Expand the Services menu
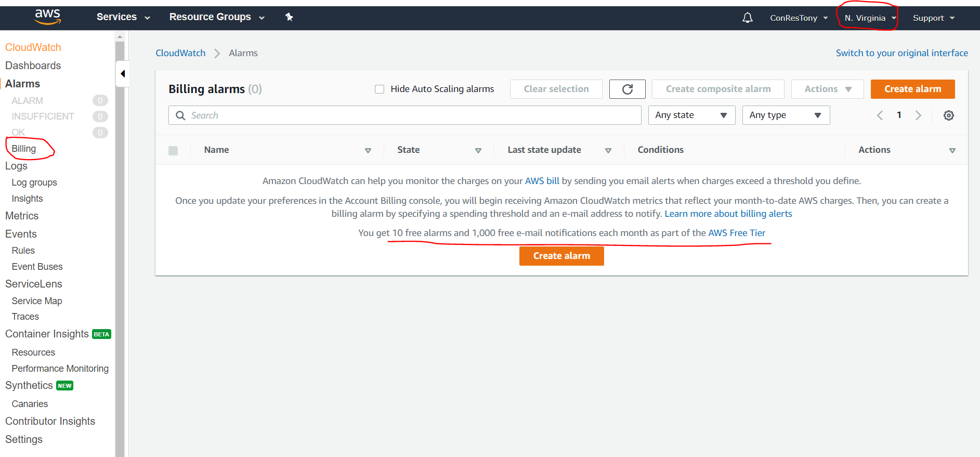This screenshot has height=457, width=980. click(x=123, y=17)
